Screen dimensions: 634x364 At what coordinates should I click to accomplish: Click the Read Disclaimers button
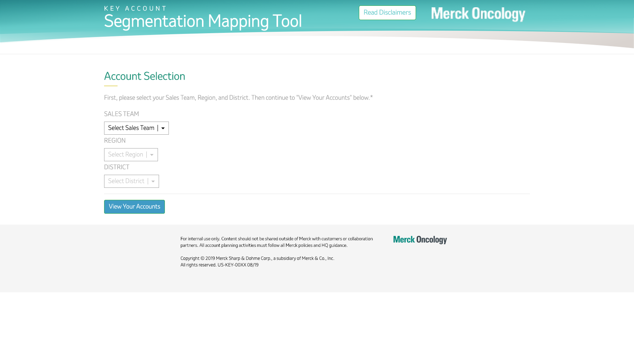387,13
